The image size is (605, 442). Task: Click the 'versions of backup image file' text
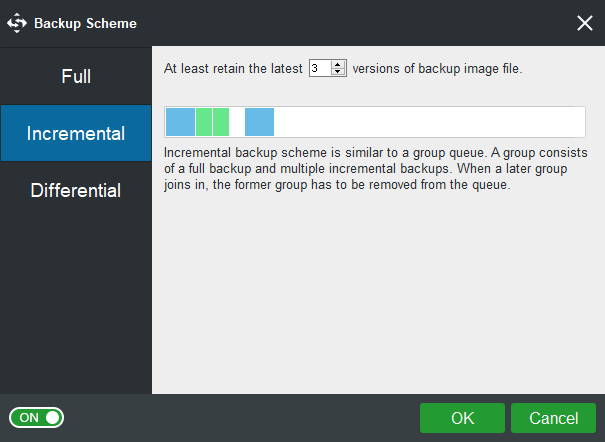436,69
